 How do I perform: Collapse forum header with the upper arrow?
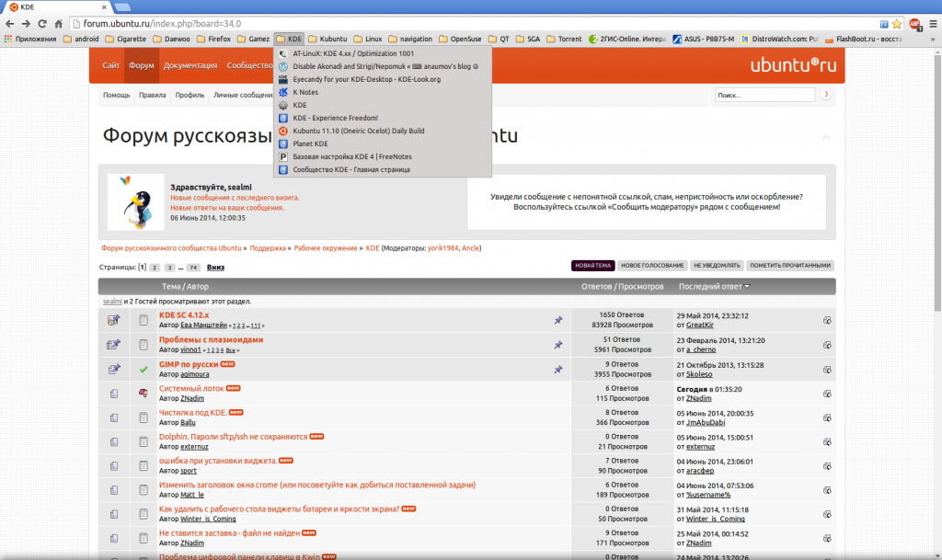click(827, 137)
